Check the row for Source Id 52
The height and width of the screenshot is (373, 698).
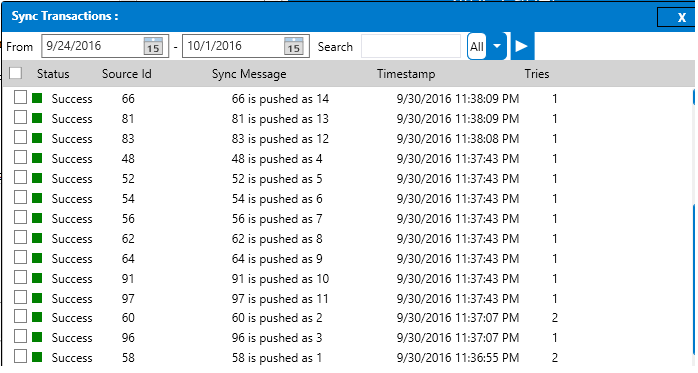tap(20, 177)
